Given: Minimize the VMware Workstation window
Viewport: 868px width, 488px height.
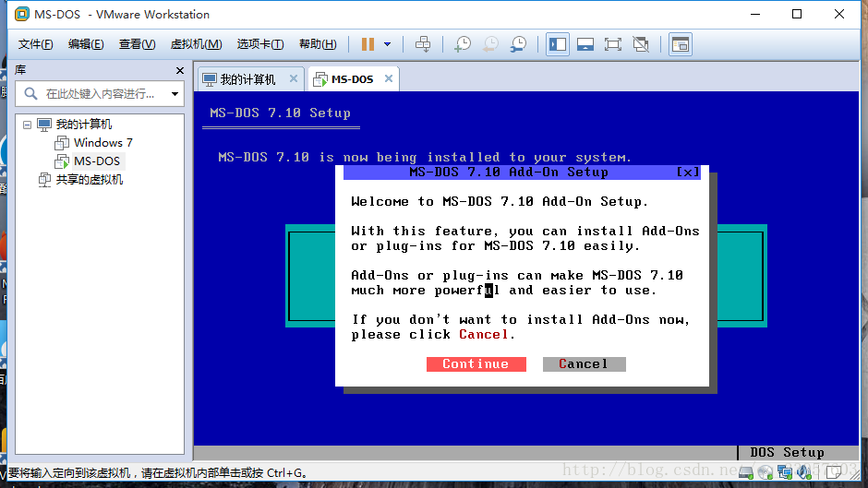Looking at the screenshot, I should pos(755,15).
